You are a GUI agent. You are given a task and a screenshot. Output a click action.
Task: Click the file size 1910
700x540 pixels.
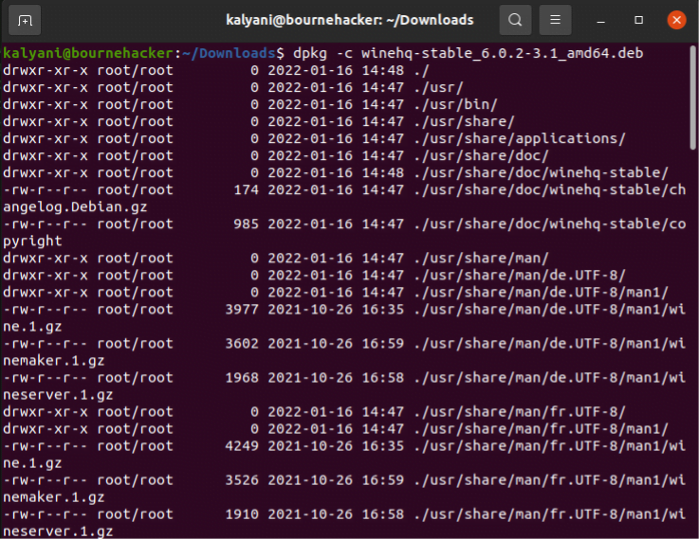point(242,515)
